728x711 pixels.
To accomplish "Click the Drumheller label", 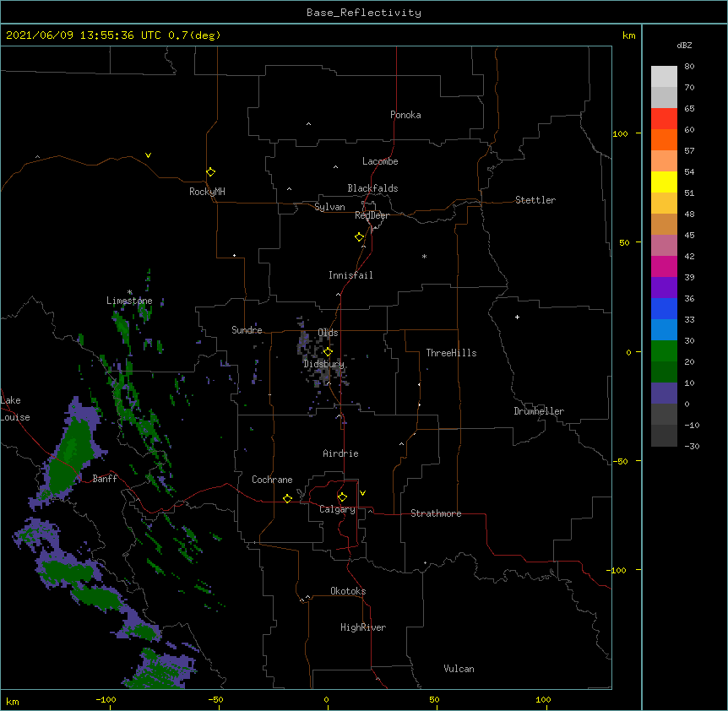I will pyautogui.click(x=539, y=411).
